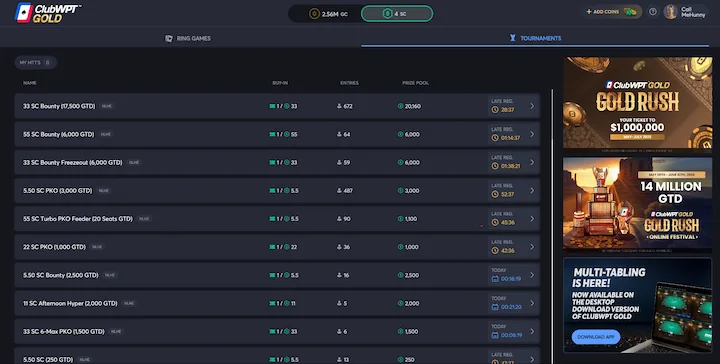Screen dimensions: 720x364
Task: Click the Entries column header
Action: [349, 83]
